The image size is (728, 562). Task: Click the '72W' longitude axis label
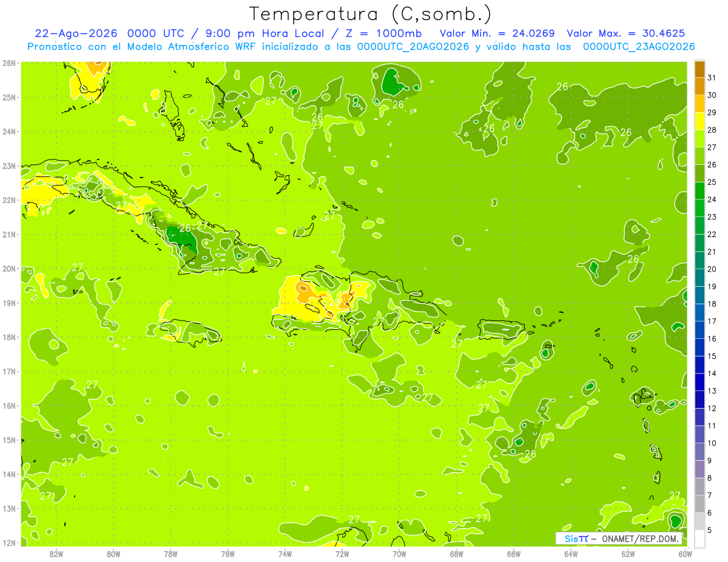pyautogui.click(x=342, y=553)
